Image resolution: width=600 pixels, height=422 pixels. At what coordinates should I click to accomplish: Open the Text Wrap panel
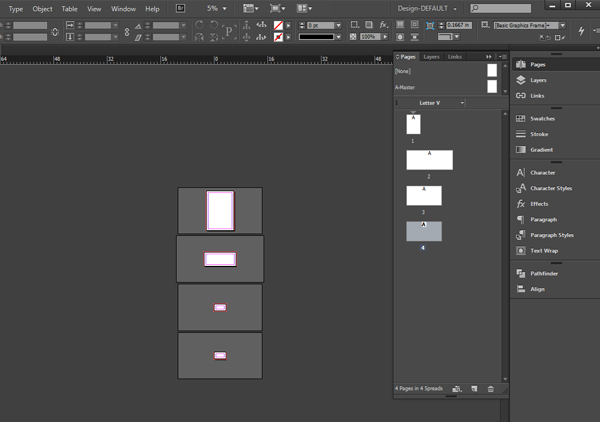pyautogui.click(x=537, y=251)
